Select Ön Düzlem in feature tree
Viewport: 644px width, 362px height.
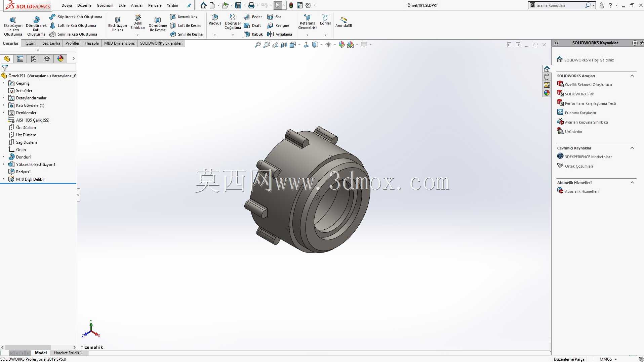pyautogui.click(x=26, y=128)
